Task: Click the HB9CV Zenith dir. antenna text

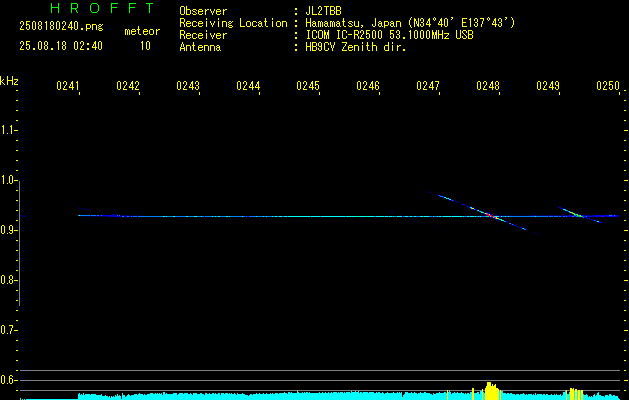Action: (x=356, y=47)
